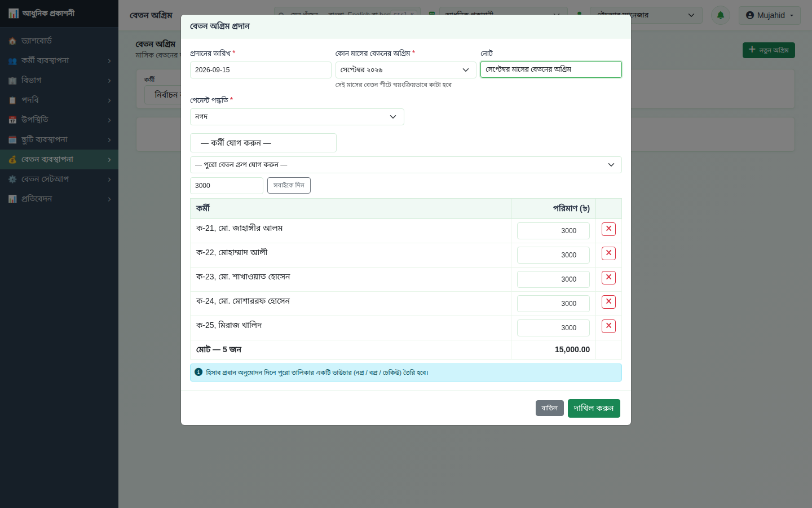This screenshot has width=812, height=508.
Task: Click the মোট — 5 জন total label
Action: coord(219,350)
